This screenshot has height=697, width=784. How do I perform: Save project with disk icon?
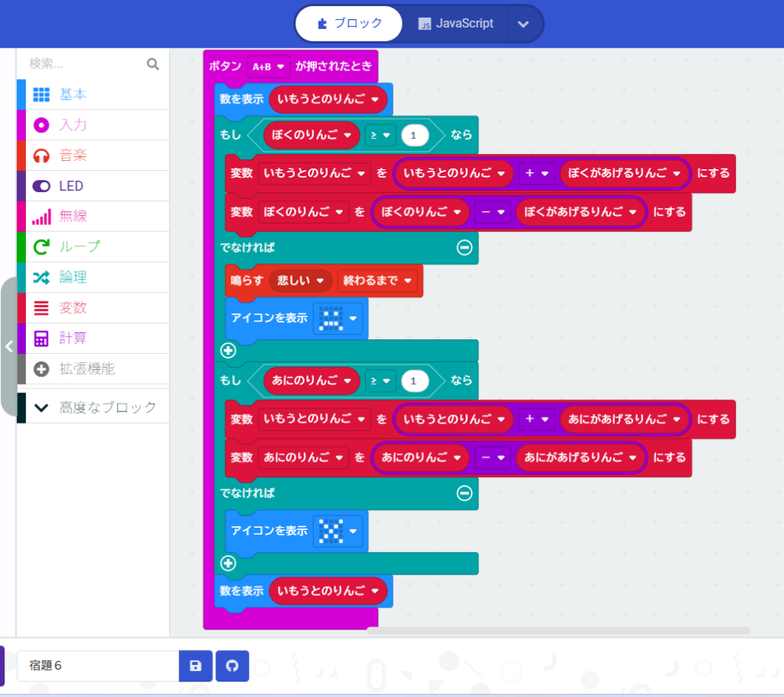[195, 666]
